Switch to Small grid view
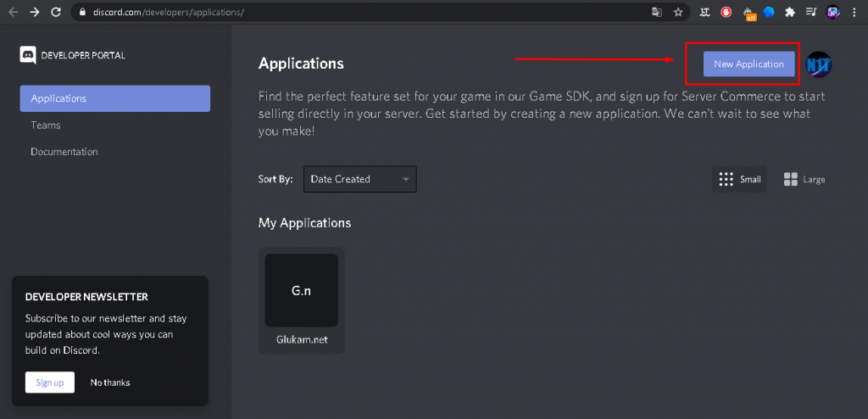Viewport: 868px width, 419px height. click(x=739, y=179)
